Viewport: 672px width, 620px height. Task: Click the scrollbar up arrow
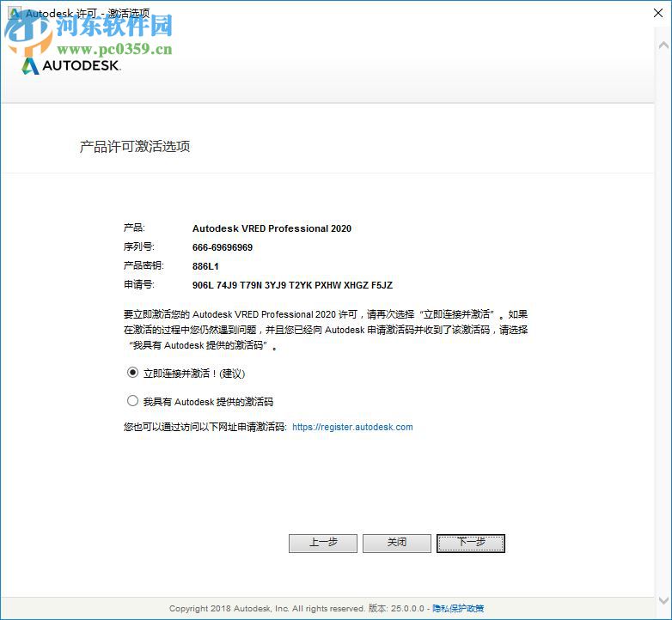[663, 45]
